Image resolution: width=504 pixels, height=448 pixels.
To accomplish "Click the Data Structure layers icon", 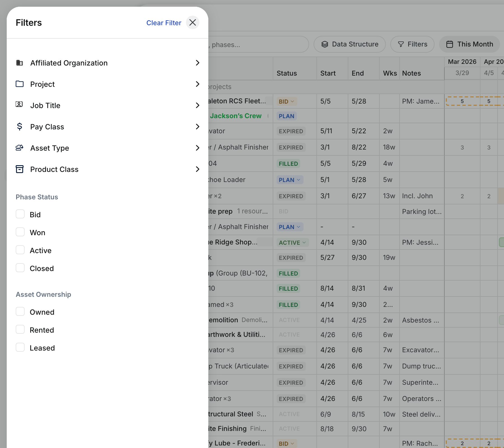I will (325, 44).
